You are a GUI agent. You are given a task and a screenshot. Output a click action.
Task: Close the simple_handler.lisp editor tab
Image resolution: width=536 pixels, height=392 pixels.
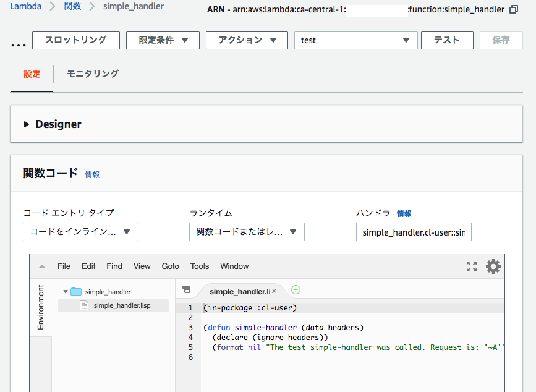click(x=274, y=291)
